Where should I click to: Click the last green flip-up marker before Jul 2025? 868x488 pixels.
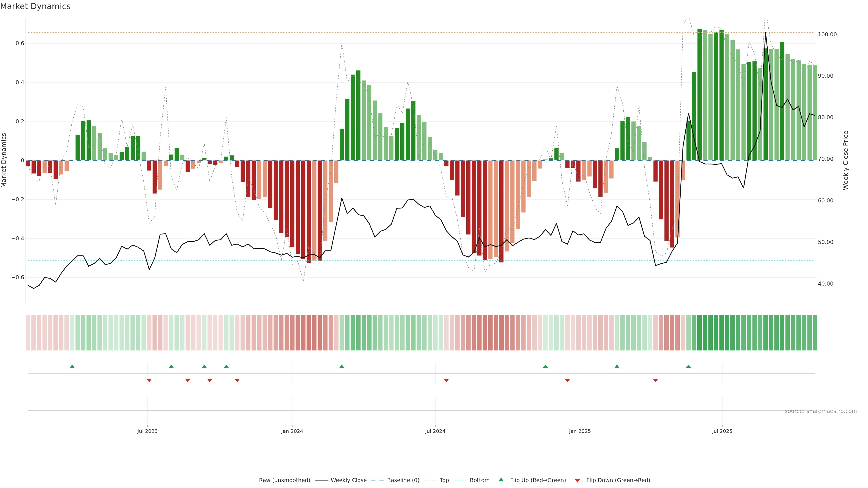688,366
